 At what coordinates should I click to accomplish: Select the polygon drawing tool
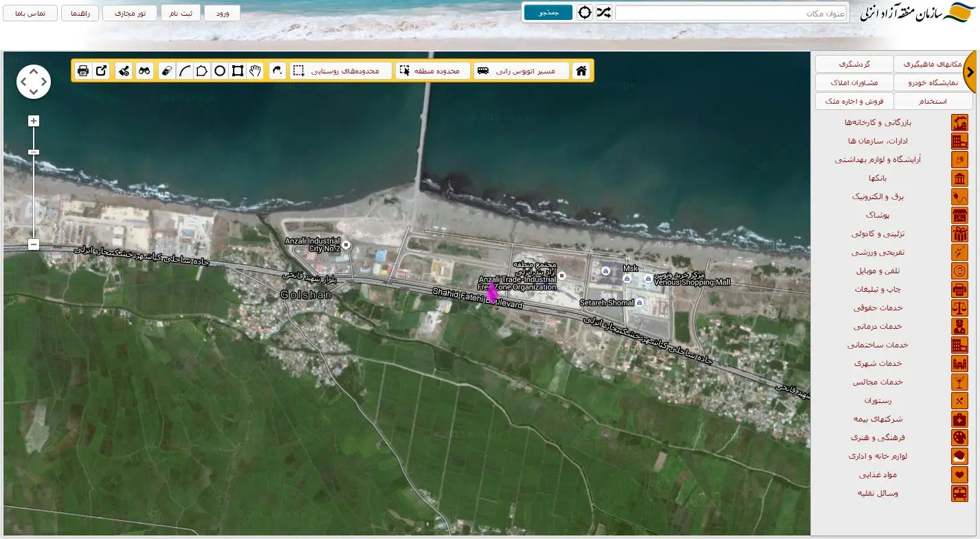click(202, 71)
